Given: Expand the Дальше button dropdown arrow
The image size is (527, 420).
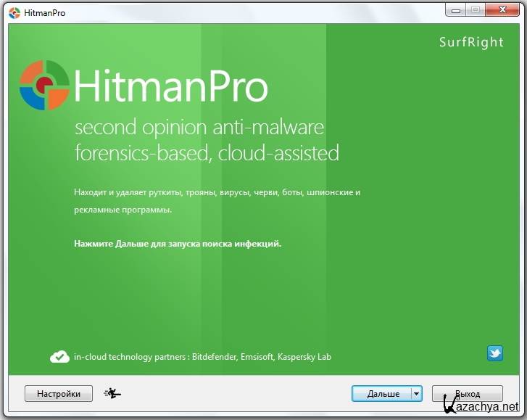Looking at the screenshot, I should [x=416, y=393].
